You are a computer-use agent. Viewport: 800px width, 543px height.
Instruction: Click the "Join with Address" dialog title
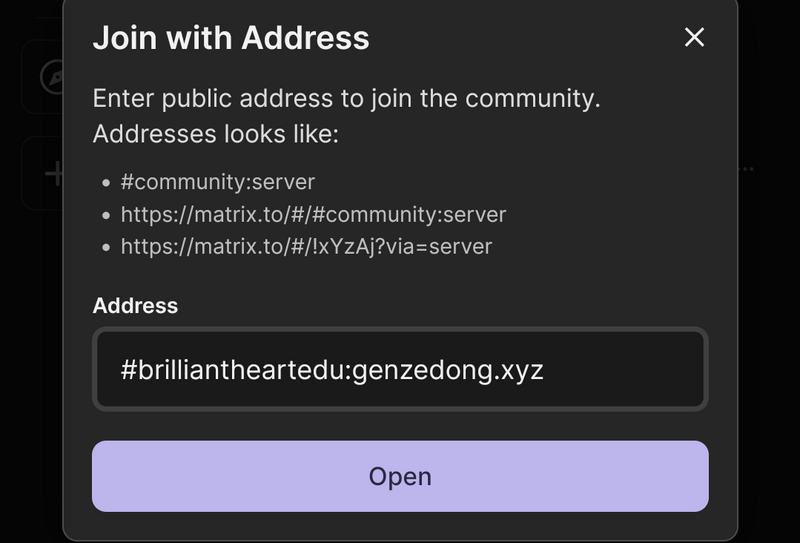coord(231,38)
